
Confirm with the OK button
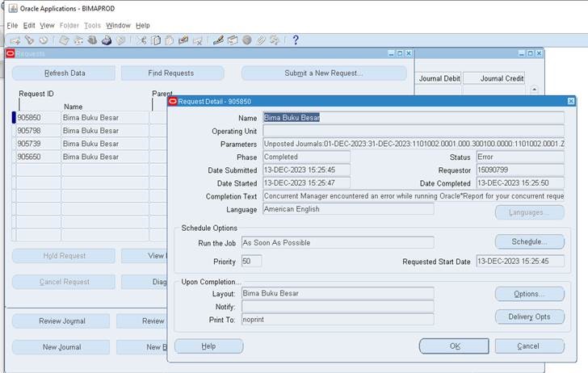click(454, 346)
